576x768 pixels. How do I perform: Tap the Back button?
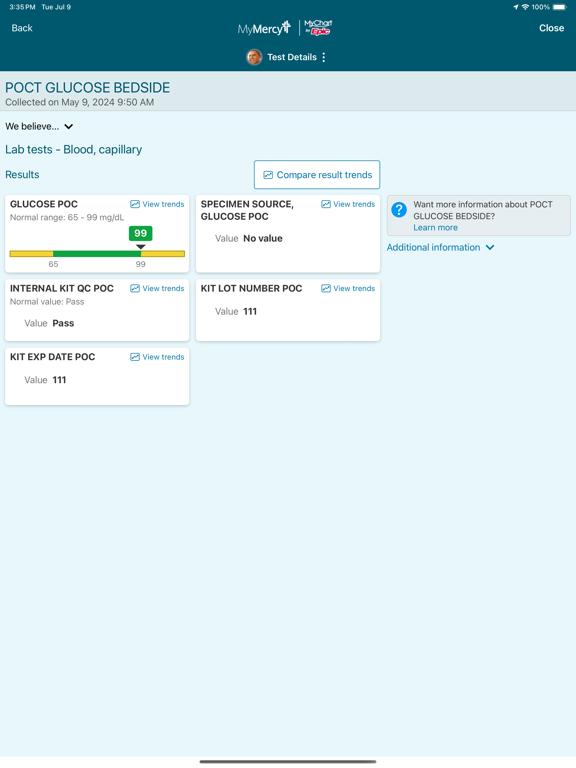[22, 28]
